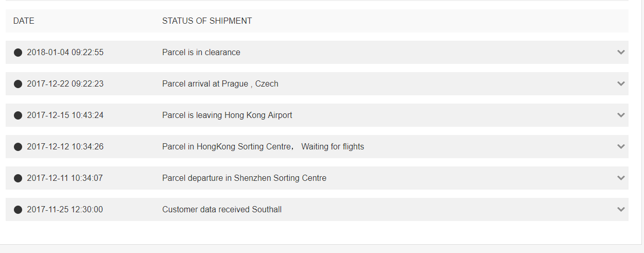
Task: Click the 2017-12-15 10:43:24 timestamp
Action: [65, 115]
